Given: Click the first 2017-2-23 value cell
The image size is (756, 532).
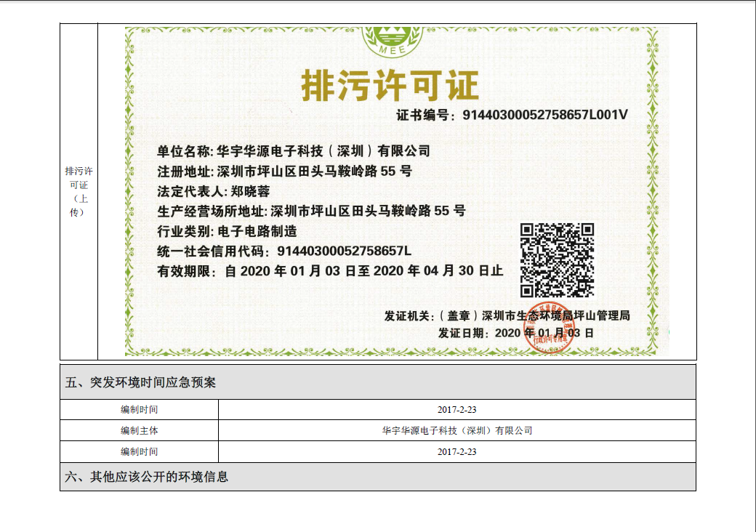Looking at the screenshot, I should tap(457, 410).
